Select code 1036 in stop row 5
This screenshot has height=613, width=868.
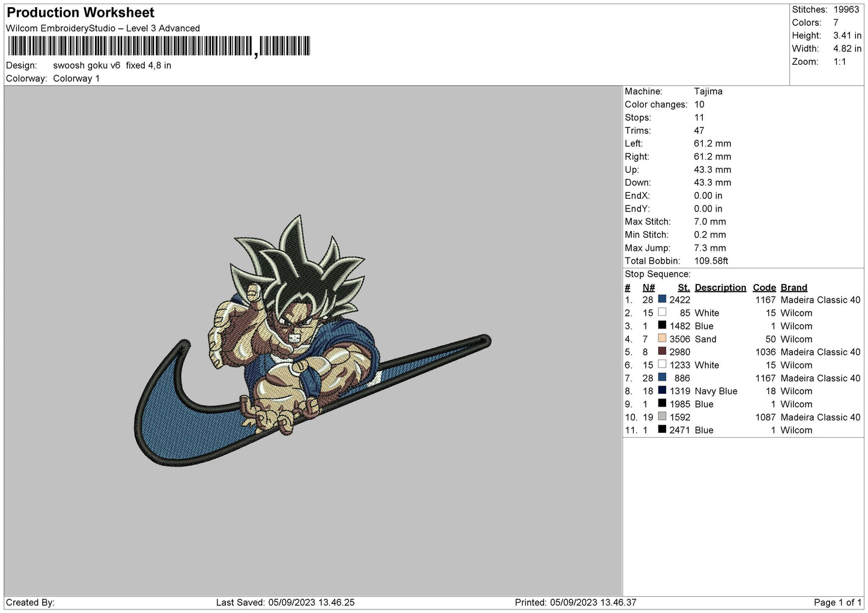click(766, 352)
